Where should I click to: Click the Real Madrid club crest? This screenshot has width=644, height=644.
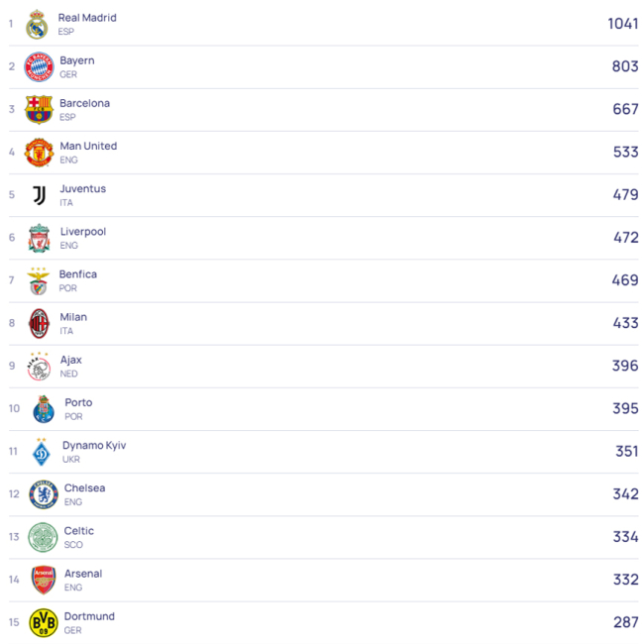pos(38,25)
